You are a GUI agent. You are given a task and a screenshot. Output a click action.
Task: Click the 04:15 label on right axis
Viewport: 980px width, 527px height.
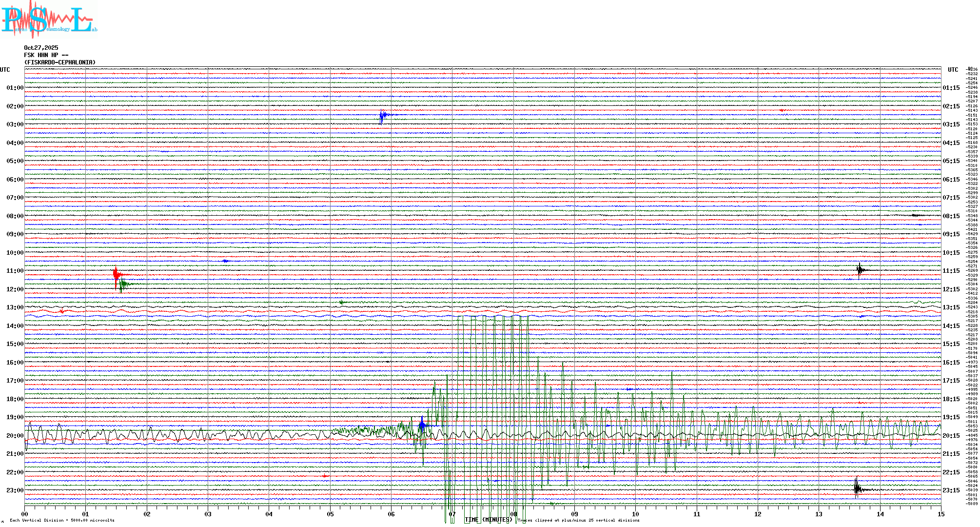[x=951, y=143]
